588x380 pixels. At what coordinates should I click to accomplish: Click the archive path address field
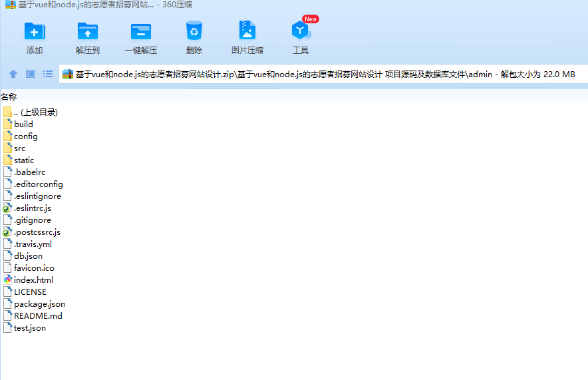[323, 75]
